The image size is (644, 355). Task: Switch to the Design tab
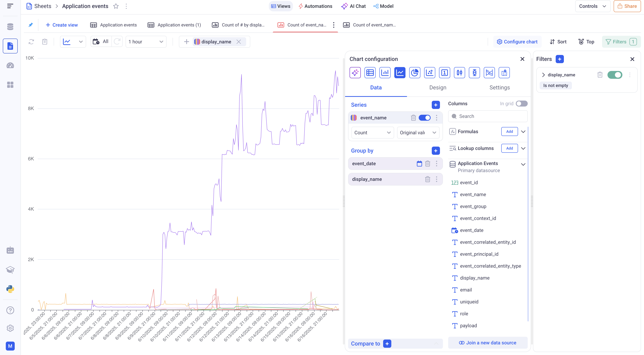pyautogui.click(x=438, y=87)
